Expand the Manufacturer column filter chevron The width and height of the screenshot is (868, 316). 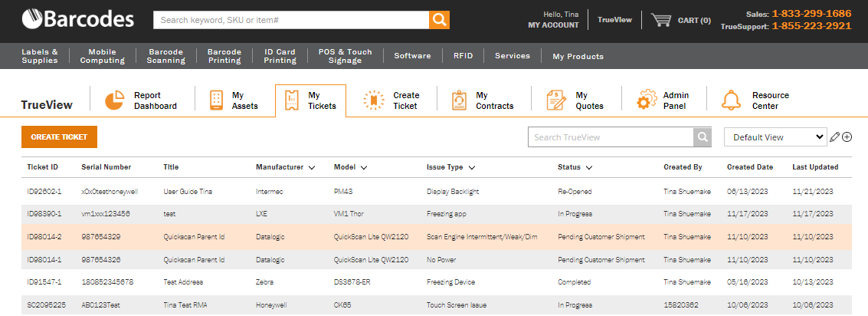[x=312, y=167]
